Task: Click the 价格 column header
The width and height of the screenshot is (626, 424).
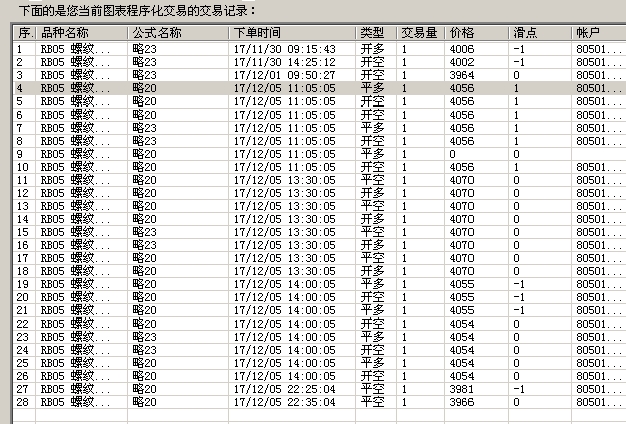Action: (477, 33)
